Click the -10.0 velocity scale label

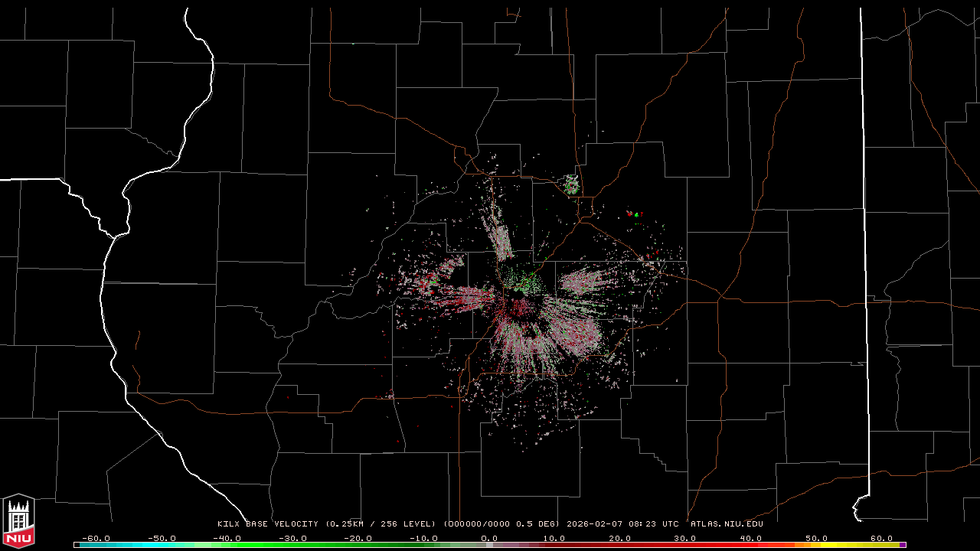tap(424, 538)
